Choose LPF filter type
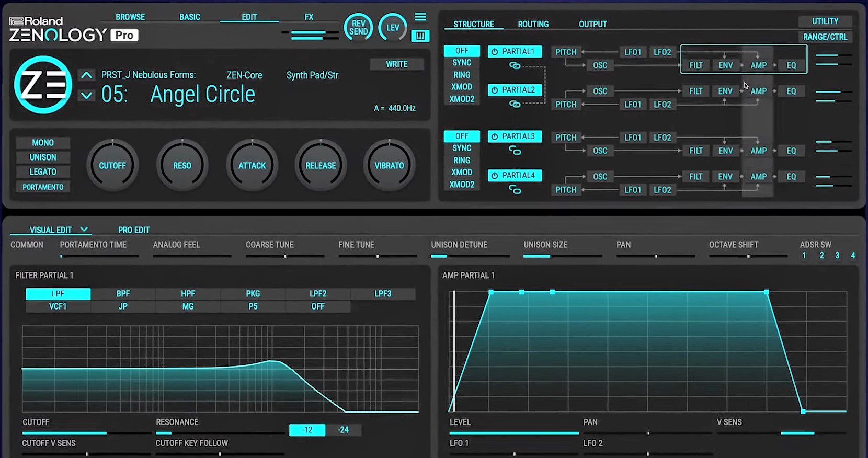 pyautogui.click(x=58, y=294)
